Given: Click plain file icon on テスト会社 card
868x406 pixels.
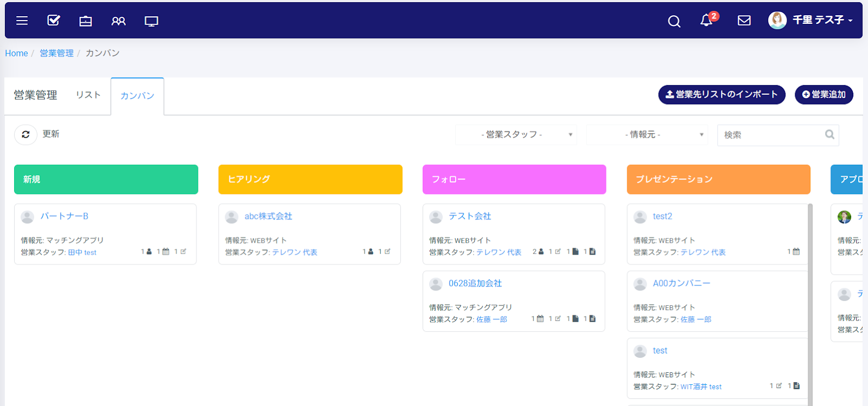Looking at the screenshot, I should coord(575,252).
